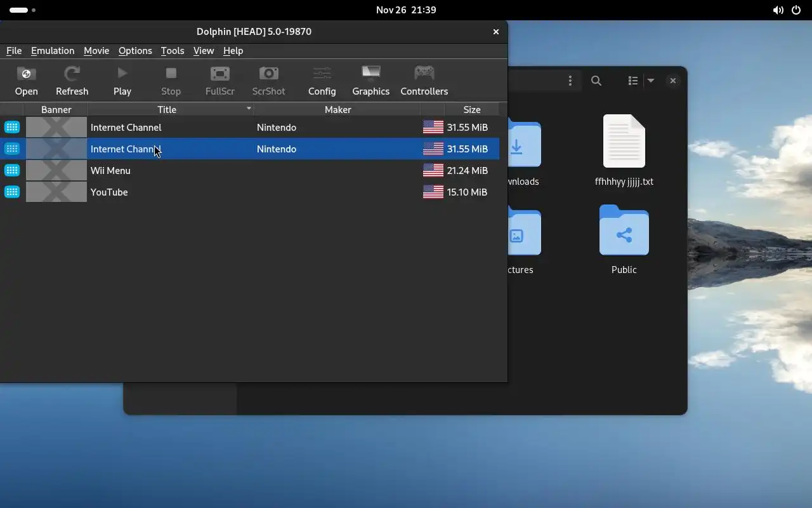Click the Banner column header
Screen dimensions: 812x508
[x=56, y=109]
